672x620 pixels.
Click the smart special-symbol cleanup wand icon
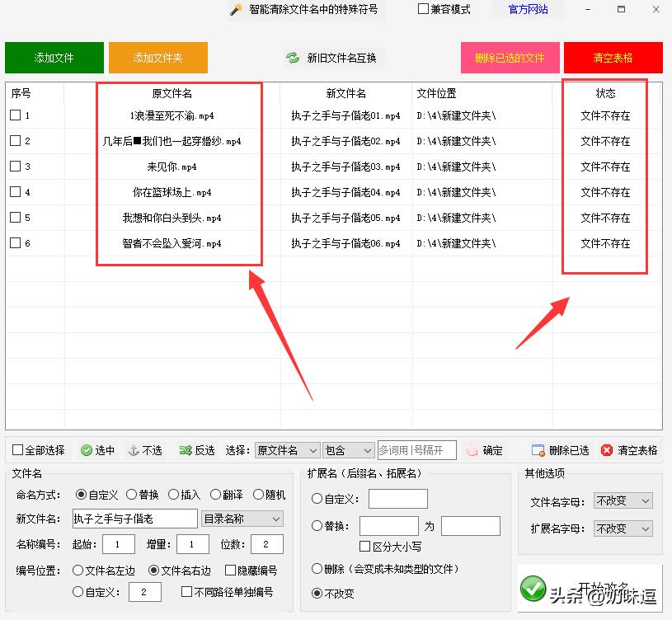tap(235, 10)
